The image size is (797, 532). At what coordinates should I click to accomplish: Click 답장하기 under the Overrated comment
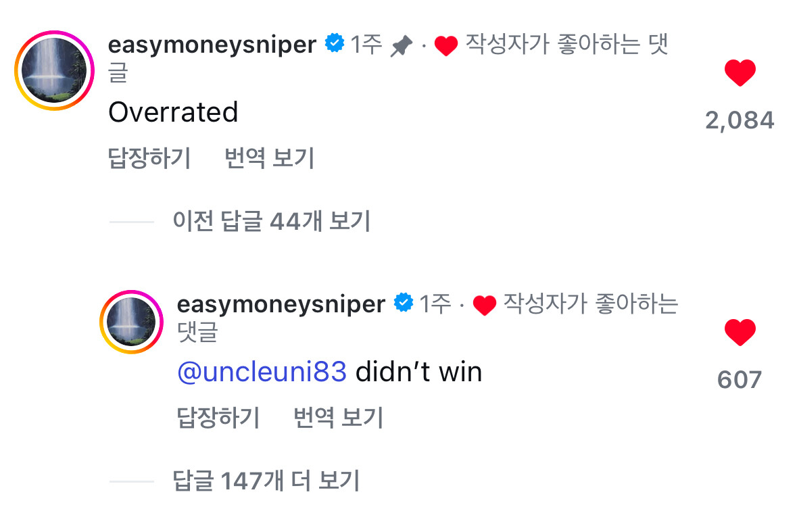click(x=149, y=158)
